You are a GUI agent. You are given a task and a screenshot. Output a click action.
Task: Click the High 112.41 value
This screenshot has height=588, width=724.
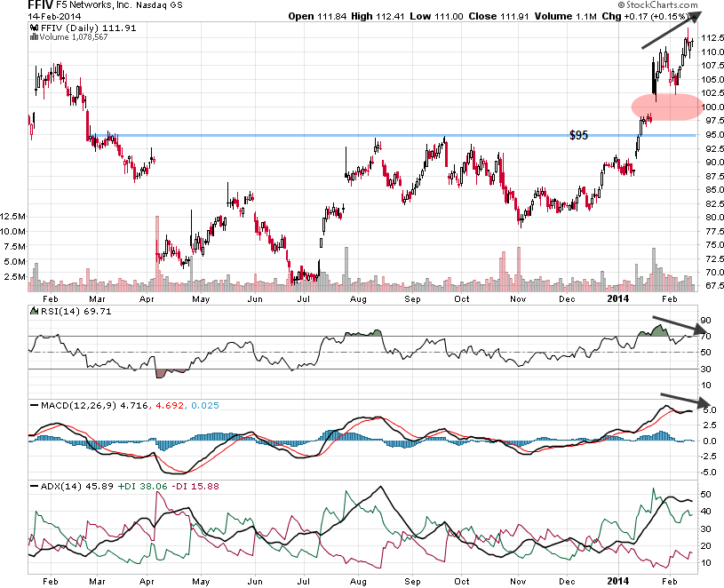pyautogui.click(x=378, y=16)
